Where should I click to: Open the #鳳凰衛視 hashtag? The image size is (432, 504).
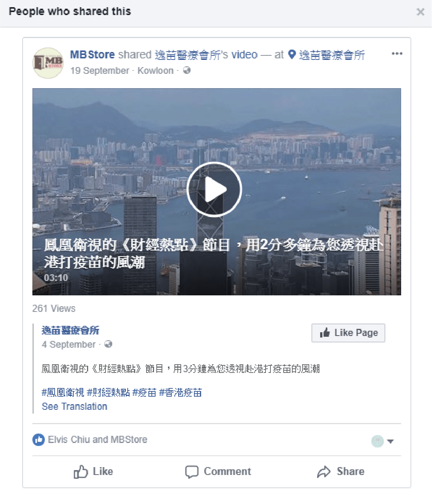[63, 393]
